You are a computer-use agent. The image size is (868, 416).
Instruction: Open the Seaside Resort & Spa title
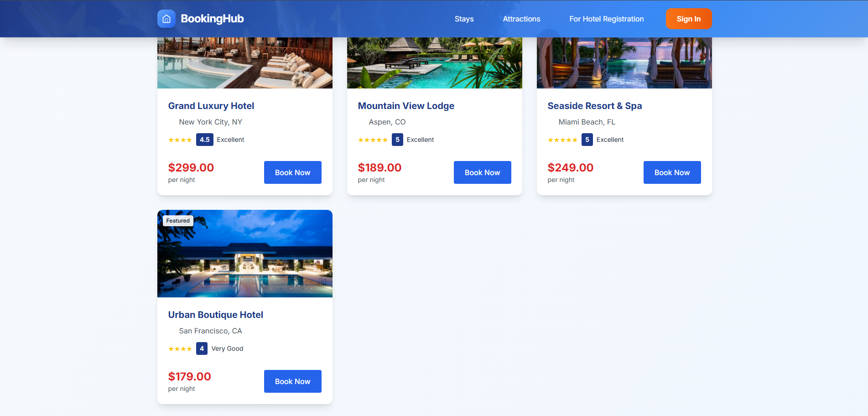point(595,106)
